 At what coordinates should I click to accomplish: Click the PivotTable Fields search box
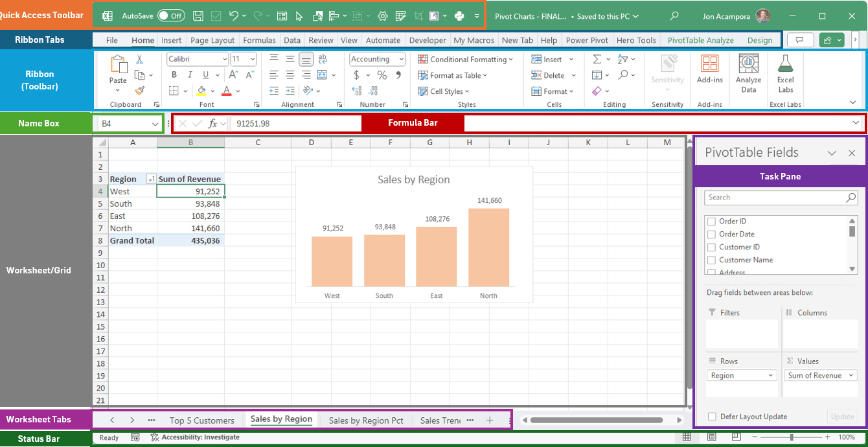[x=774, y=198]
